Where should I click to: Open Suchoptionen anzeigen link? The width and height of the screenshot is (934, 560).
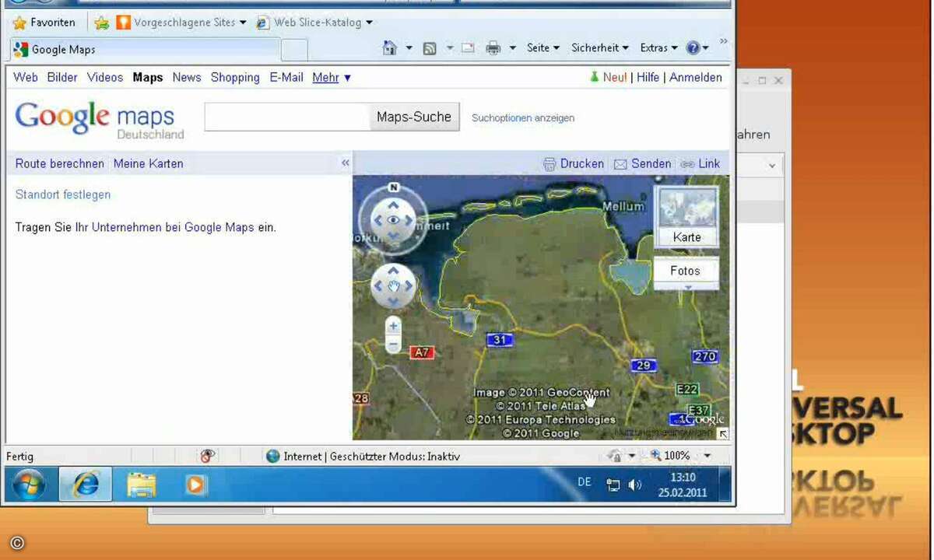click(x=523, y=118)
